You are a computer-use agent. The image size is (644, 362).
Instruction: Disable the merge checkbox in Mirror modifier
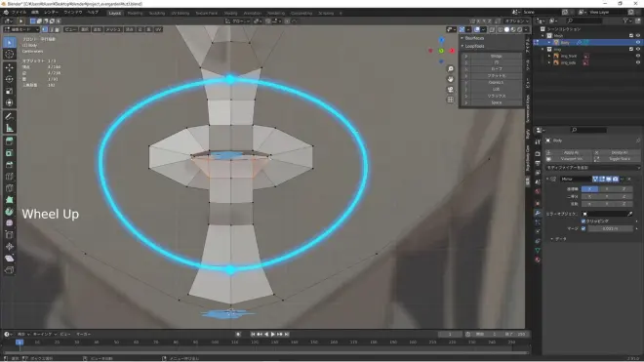[584, 228]
